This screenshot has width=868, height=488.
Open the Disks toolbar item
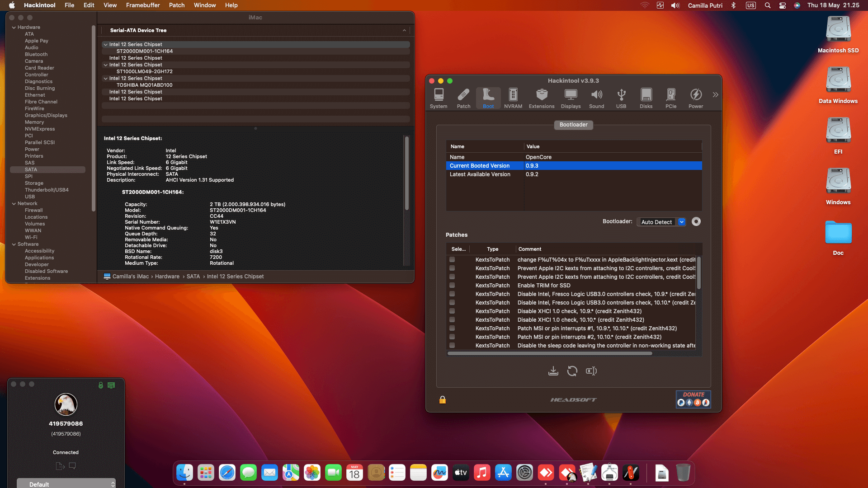pos(646,98)
